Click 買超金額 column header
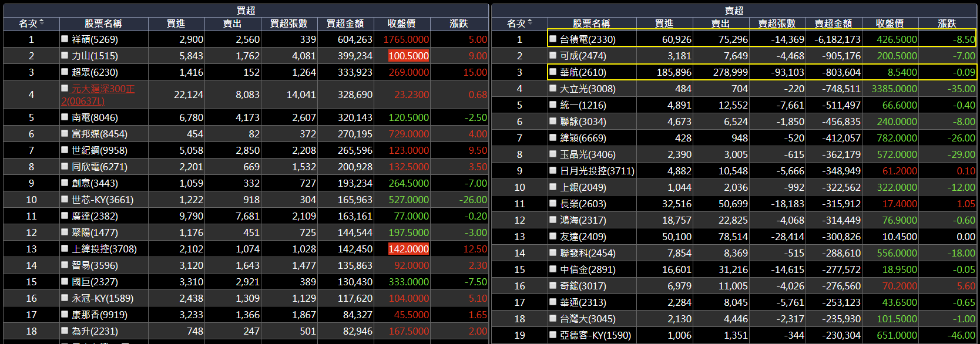980x344 pixels. (345, 23)
